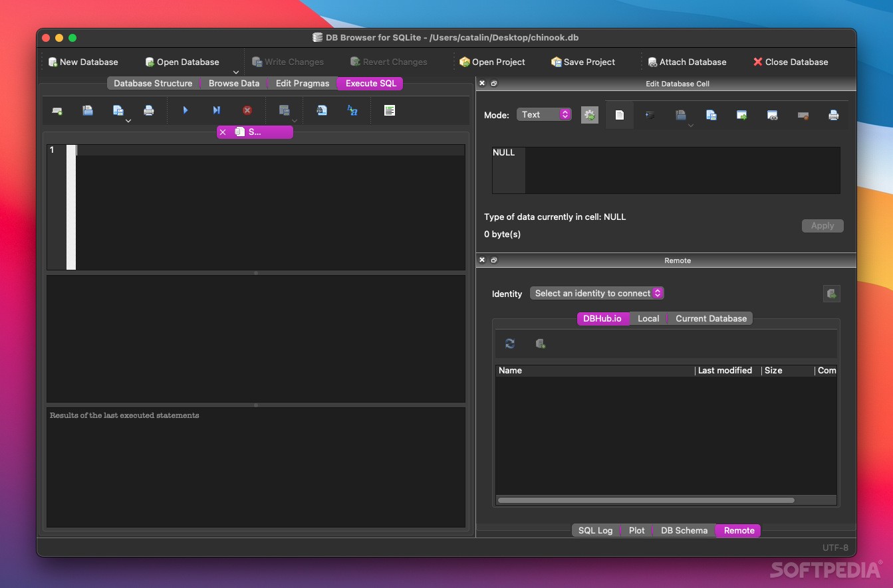Expand the Open Database recent files arrow
The image size is (893, 588).
(235, 72)
